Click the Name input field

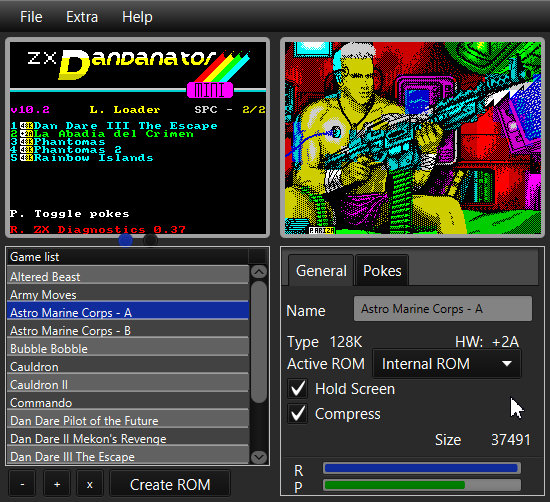tap(443, 309)
